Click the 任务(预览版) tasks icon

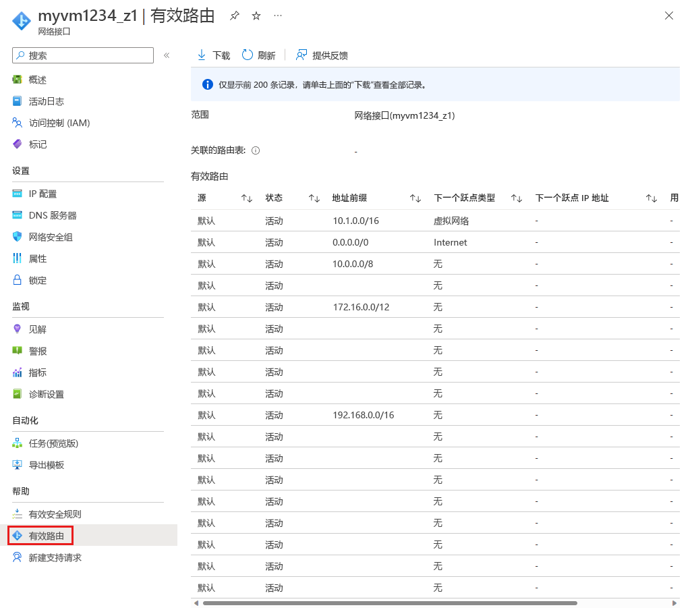(18, 443)
